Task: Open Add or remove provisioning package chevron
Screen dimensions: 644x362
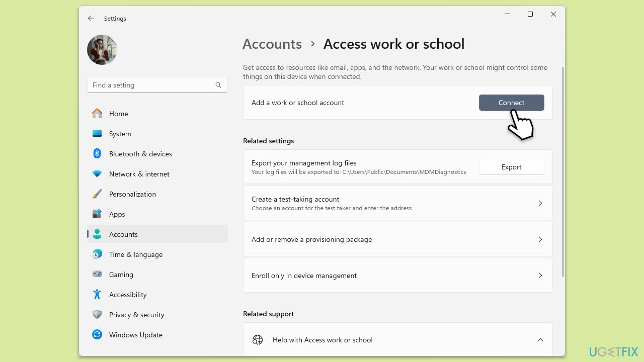Action: tap(540, 239)
